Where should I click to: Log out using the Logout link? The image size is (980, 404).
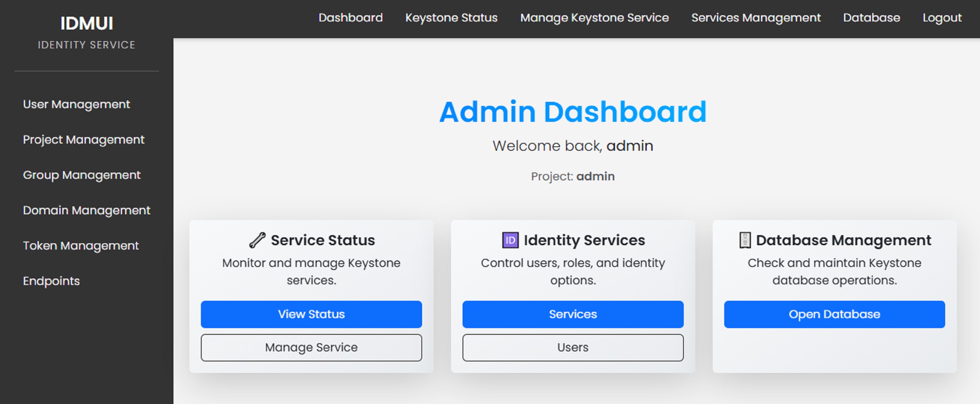pyautogui.click(x=942, y=17)
